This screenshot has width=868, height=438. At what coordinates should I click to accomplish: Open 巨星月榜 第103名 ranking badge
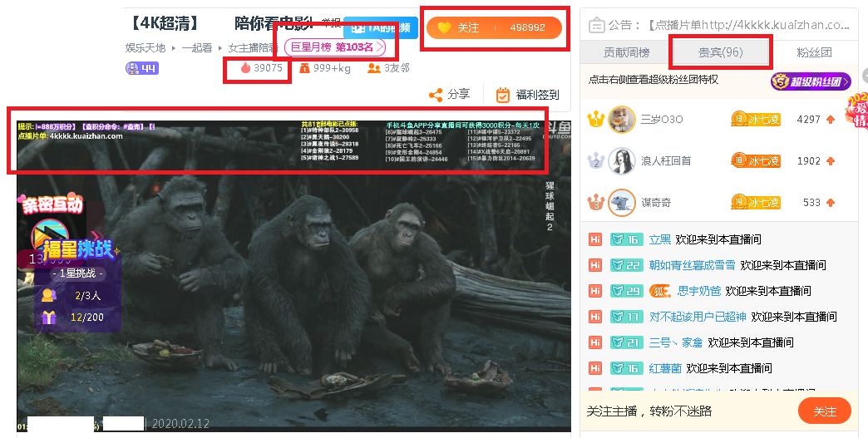tap(335, 47)
